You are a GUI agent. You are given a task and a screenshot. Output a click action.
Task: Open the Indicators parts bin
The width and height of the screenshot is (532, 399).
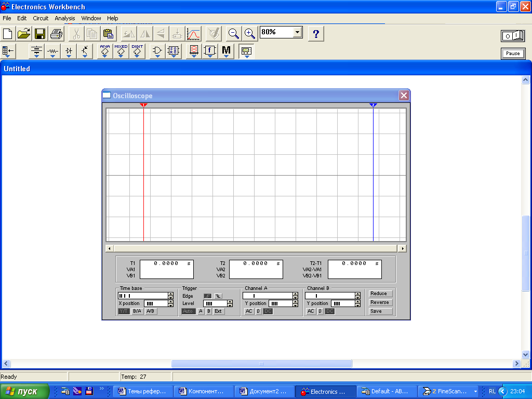194,51
